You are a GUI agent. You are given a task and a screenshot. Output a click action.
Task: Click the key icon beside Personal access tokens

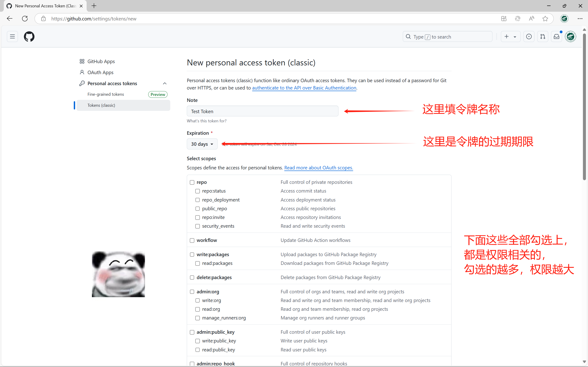(x=82, y=83)
